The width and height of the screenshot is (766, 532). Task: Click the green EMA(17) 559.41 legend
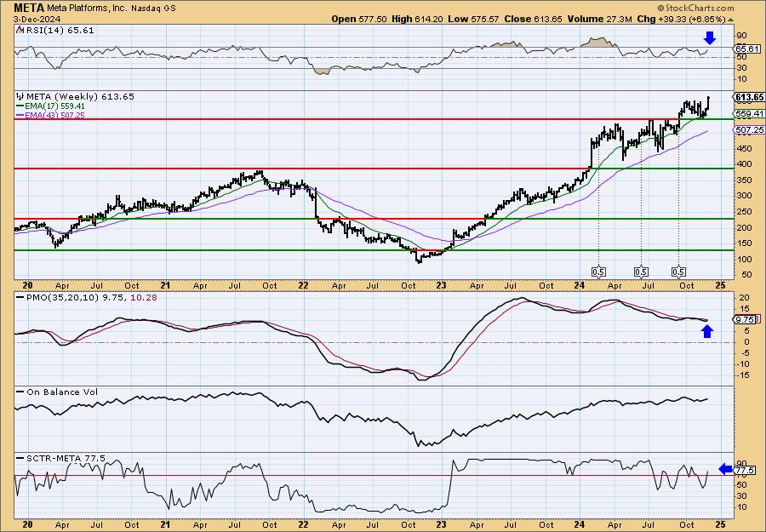point(50,106)
